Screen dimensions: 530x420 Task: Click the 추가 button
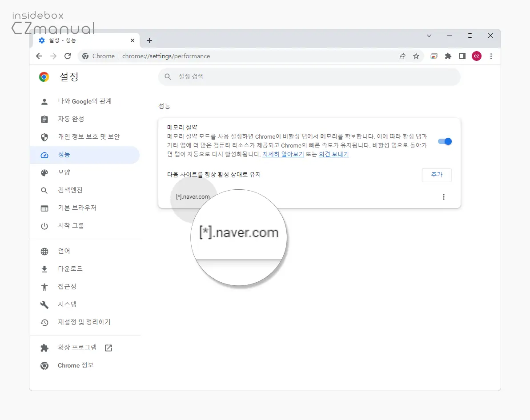click(x=437, y=175)
